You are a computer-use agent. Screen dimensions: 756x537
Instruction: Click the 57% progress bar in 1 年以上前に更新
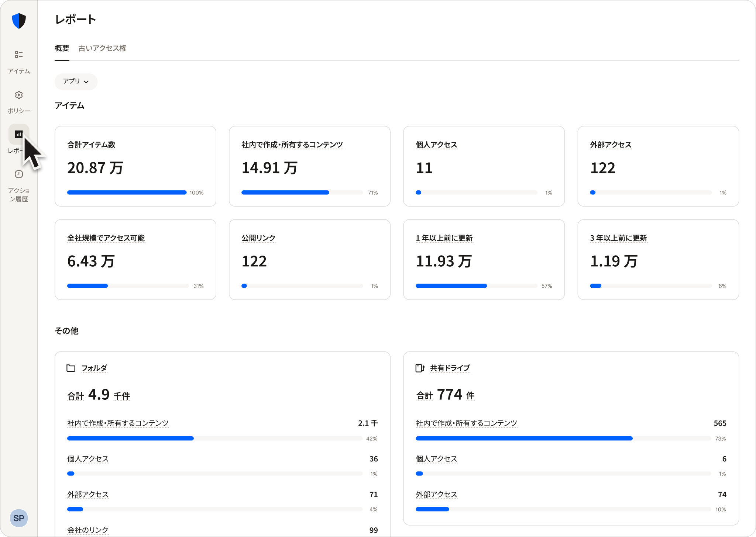point(477,286)
